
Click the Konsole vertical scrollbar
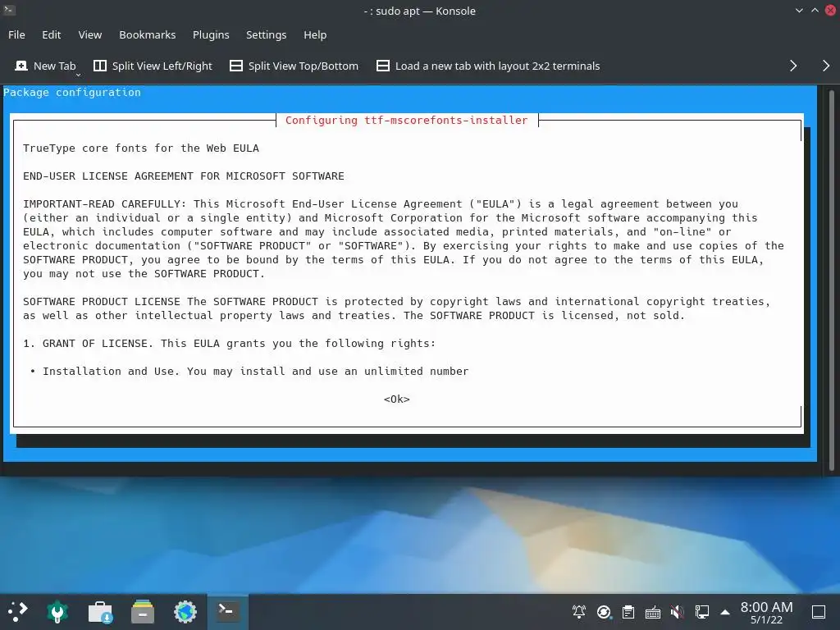coord(832,281)
